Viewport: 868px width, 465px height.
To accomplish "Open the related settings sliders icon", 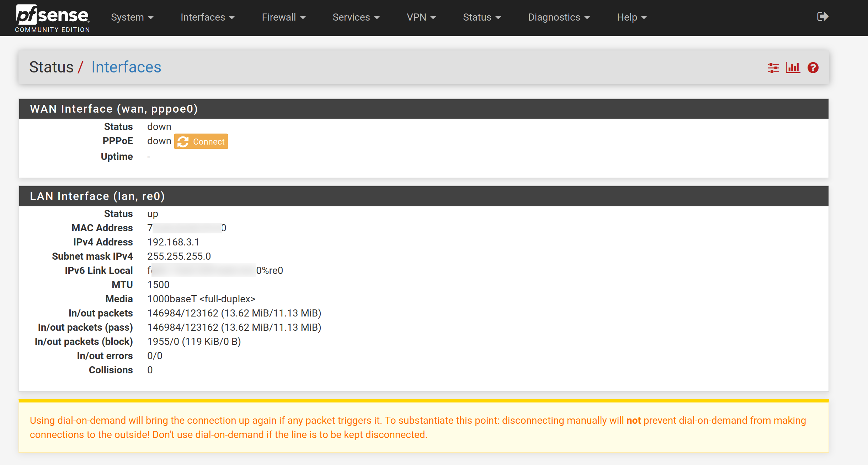I will pyautogui.click(x=773, y=67).
